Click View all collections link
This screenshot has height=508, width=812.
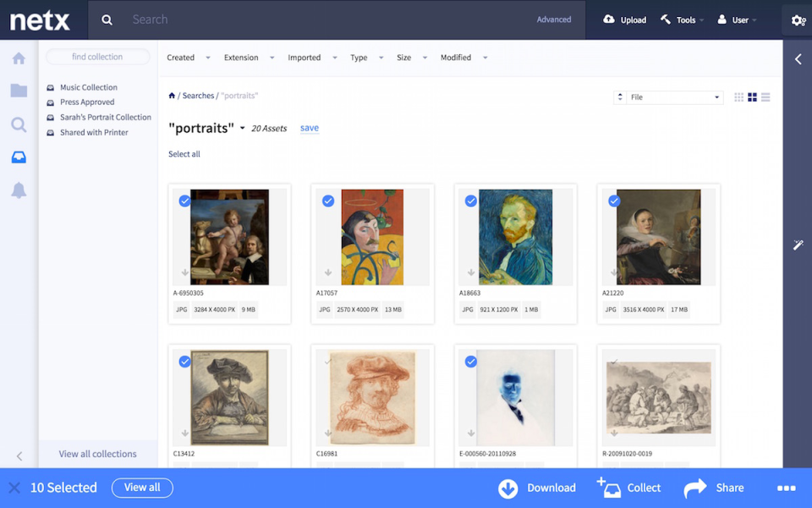coord(97,454)
